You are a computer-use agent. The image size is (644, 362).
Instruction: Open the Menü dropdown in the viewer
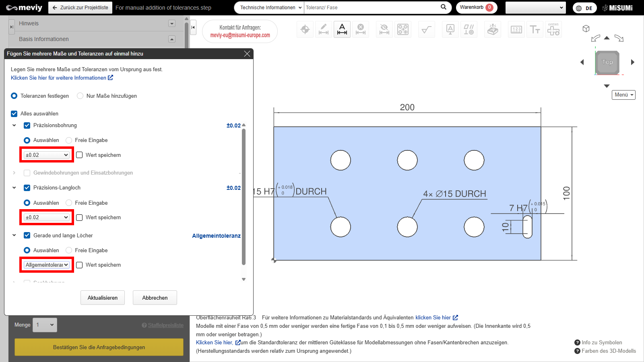click(x=623, y=95)
